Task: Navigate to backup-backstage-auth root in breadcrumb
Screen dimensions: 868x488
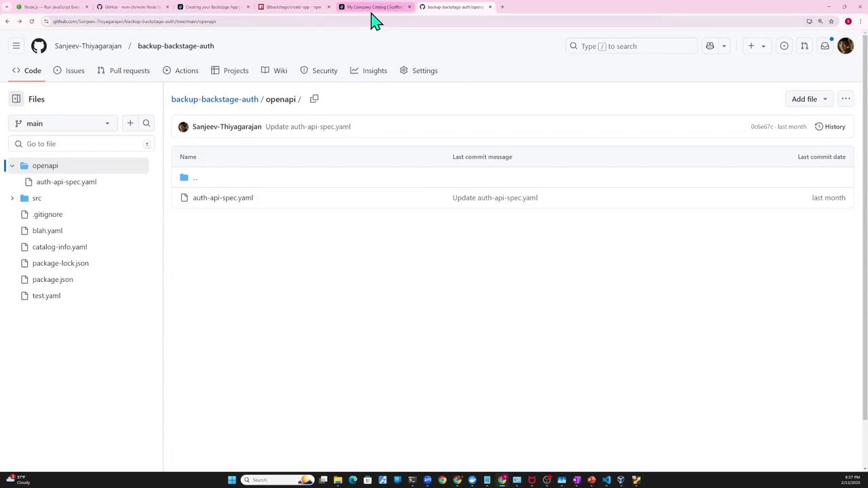Action: (x=215, y=99)
